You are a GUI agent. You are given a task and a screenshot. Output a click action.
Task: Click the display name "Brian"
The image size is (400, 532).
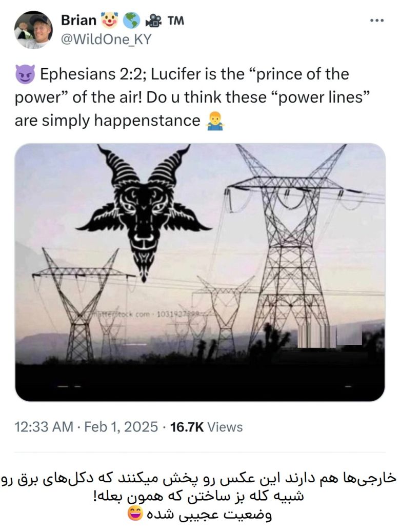tap(78, 20)
